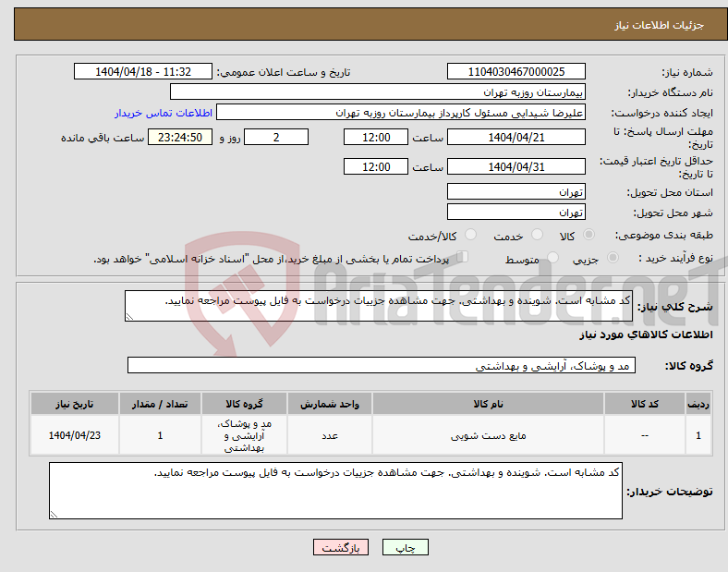Click the مایع دست شویی item cell
The width and height of the screenshot is (728, 572).
point(488,435)
